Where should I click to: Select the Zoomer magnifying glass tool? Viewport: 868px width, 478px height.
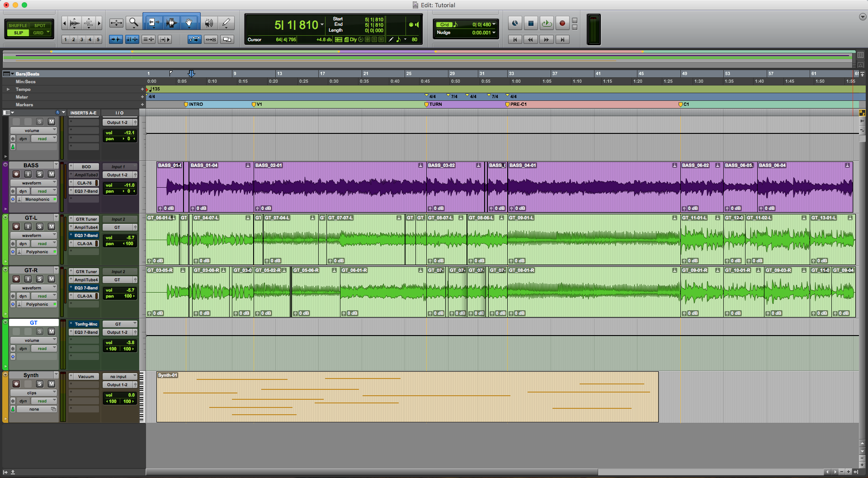(x=133, y=23)
